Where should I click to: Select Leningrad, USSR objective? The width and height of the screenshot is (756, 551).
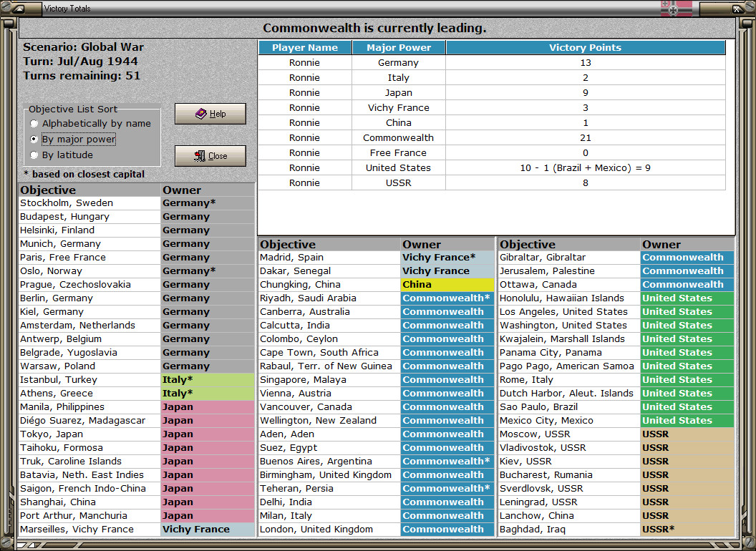[x=569, y=502]
